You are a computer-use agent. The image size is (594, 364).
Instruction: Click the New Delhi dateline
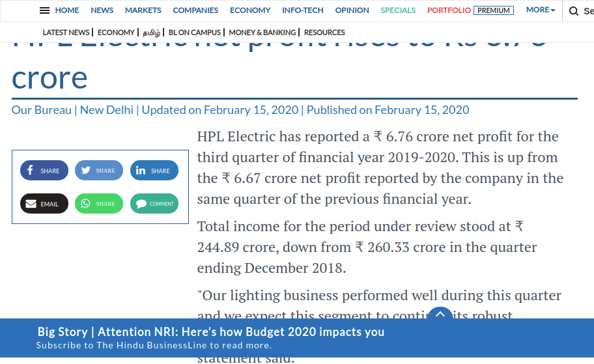click(106, 110)
